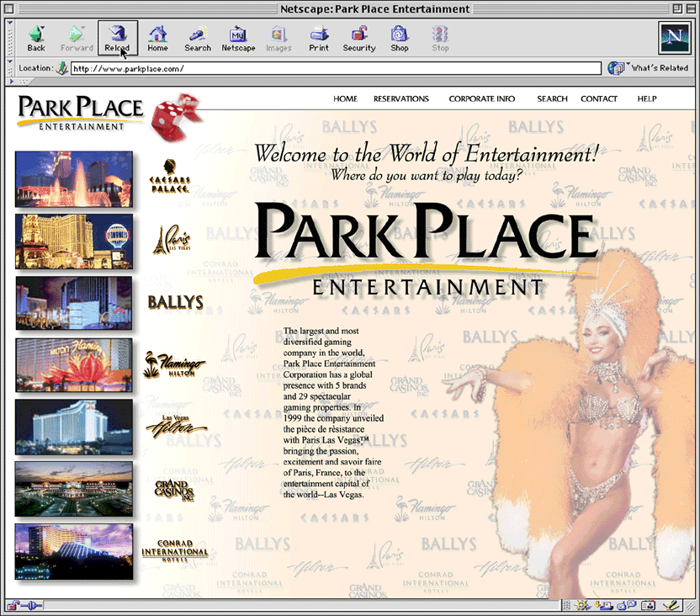Screen dimensions: 700x616
Task: Click the large Park Place Entertainment banner logo
Action: tap(427, 250)
